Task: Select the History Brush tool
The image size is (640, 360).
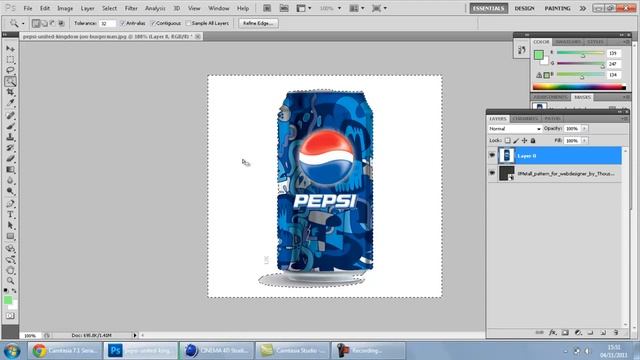Action: (x=10, y=147)
